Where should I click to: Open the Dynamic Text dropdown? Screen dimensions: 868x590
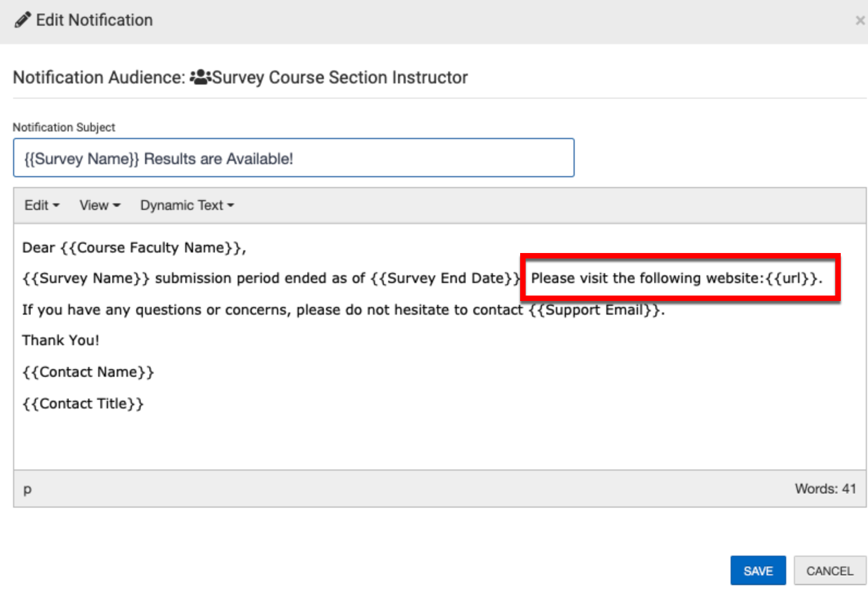(186, 206)
